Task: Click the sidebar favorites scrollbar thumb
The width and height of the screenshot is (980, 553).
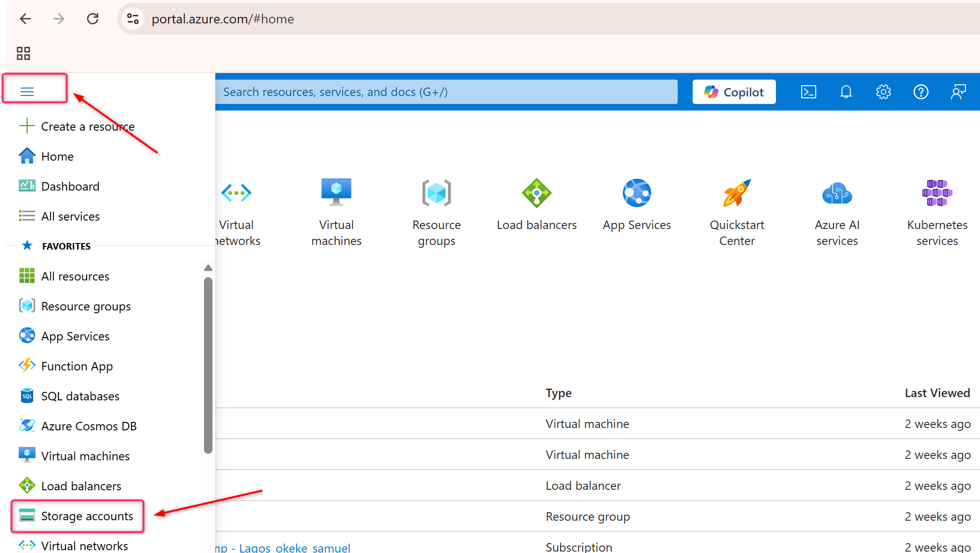Action: tap(208, 365)
